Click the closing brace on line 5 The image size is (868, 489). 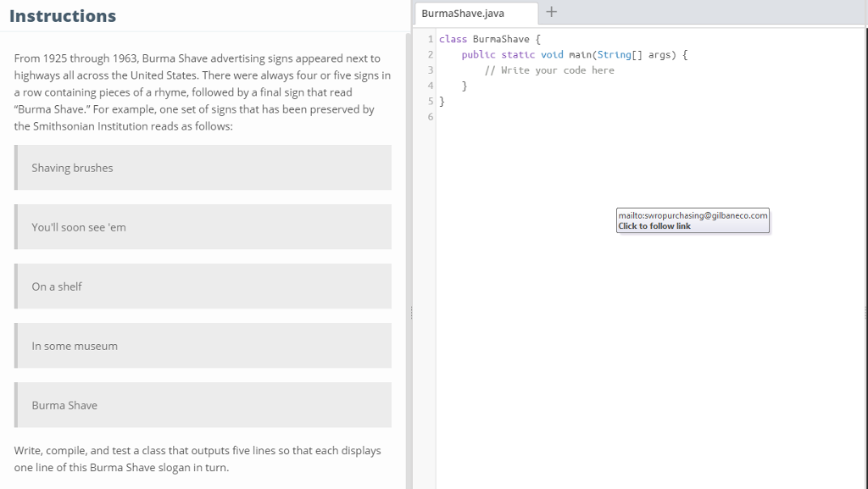click(442, 101)
